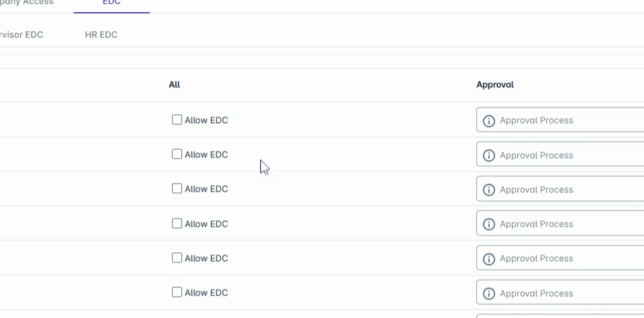Click the All column header
Screen dimensions: 644x318
pyautogui.click(x=174, y=85)
